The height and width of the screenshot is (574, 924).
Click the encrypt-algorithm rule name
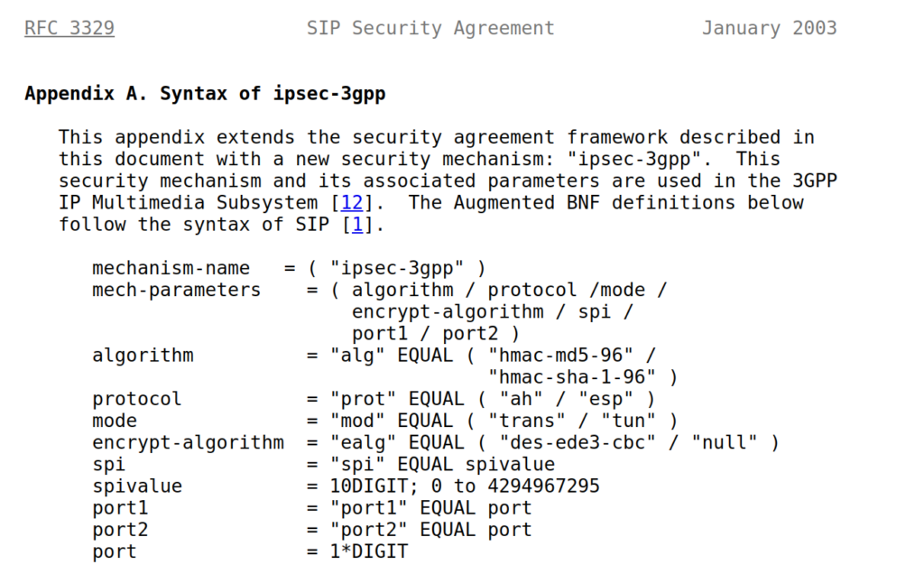coord(188,442)
